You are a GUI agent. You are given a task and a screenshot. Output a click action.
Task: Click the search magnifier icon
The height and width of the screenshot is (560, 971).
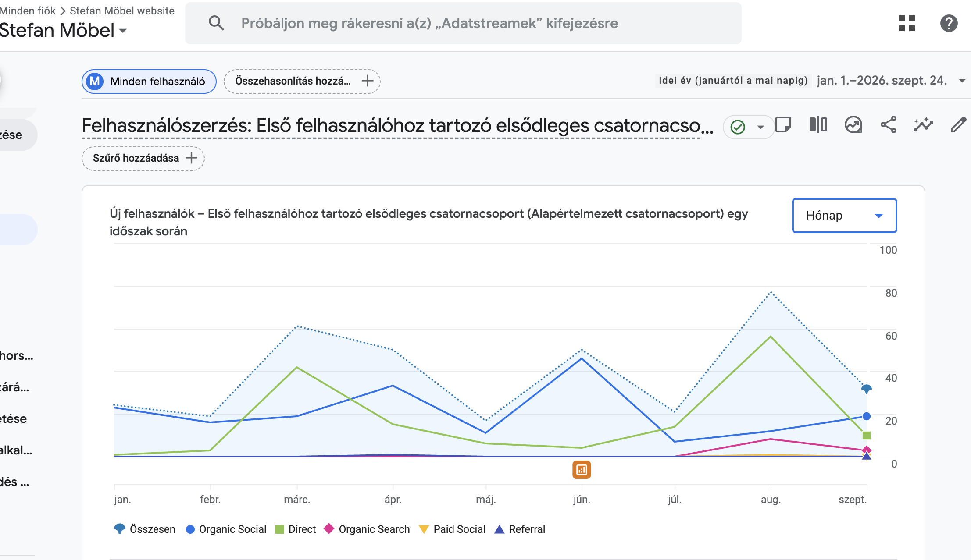coord(216,23)
